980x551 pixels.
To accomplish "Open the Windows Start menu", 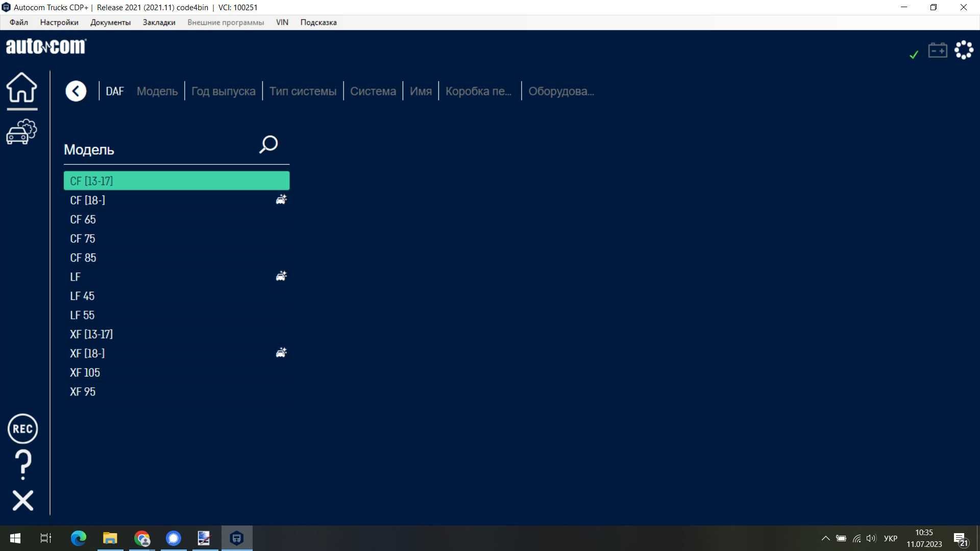I will point(15,538).
